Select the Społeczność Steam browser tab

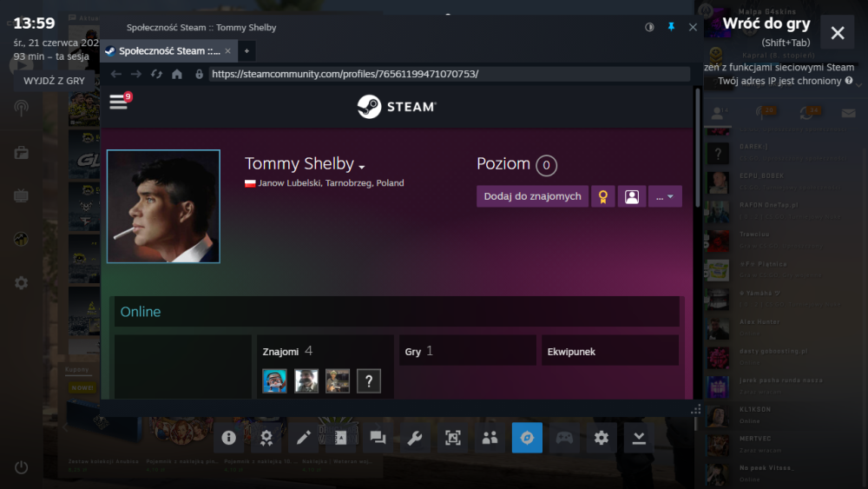[x=168, y=51]
